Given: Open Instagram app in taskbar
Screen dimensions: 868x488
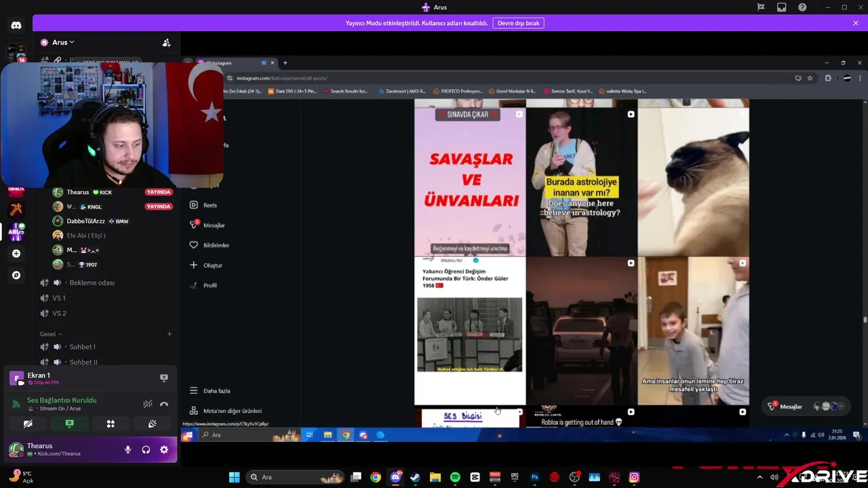Looking at the screenshot, I should [634, 477].
